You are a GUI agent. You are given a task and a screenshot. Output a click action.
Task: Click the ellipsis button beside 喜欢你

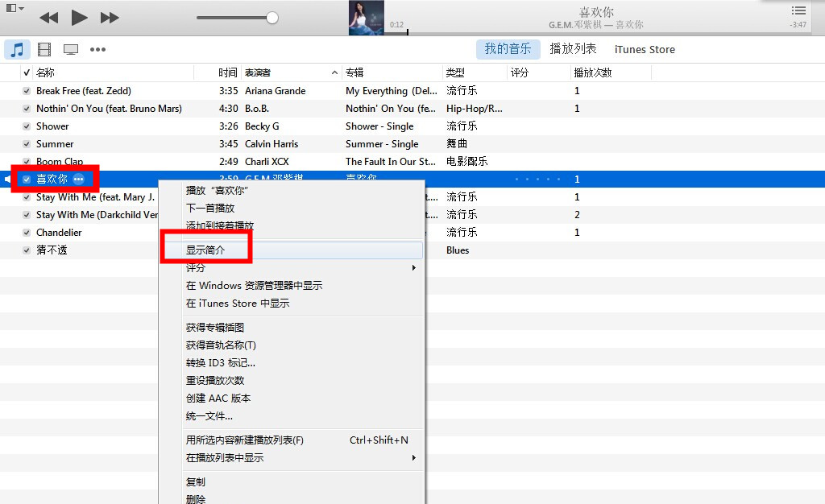(78, 180)
